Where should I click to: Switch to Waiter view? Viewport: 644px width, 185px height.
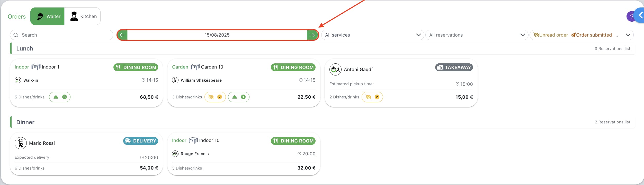point(48,16)
